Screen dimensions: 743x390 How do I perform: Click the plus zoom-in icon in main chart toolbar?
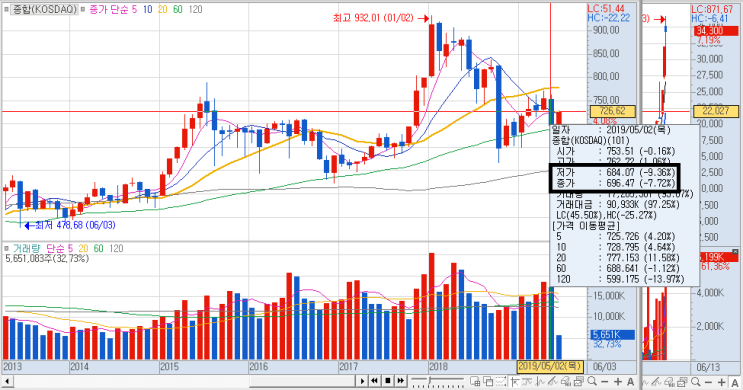click(x=618, y=381)
